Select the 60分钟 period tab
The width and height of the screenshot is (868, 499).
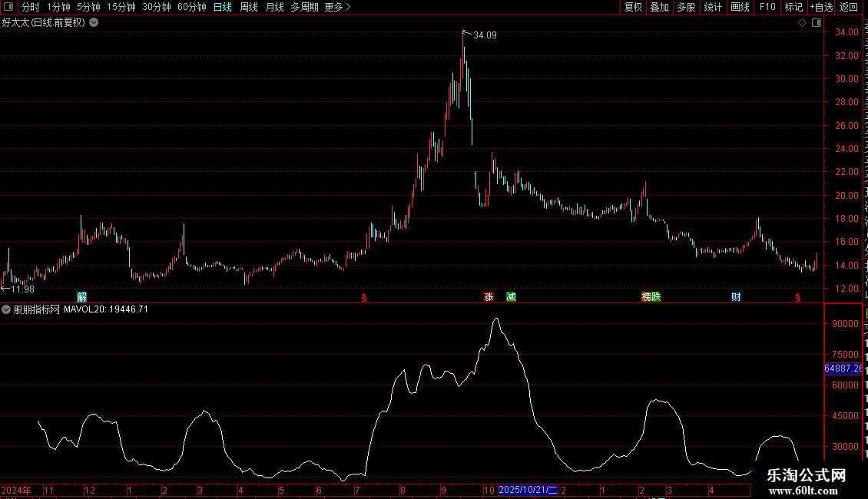pyautogui.click(x=191, y=7)
